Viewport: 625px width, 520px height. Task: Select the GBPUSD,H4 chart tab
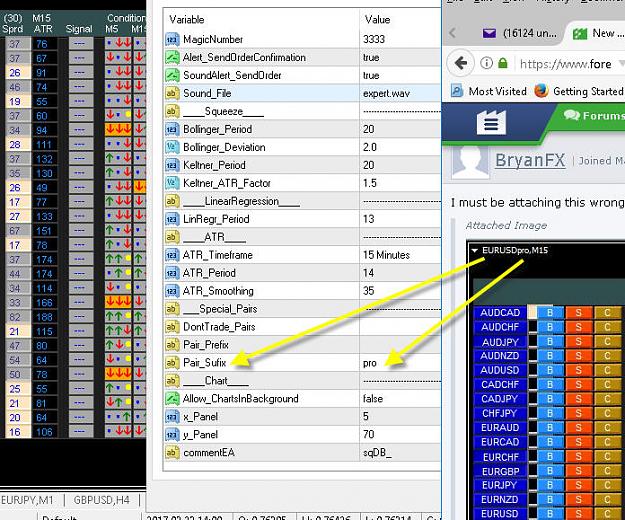click(102, 500)
